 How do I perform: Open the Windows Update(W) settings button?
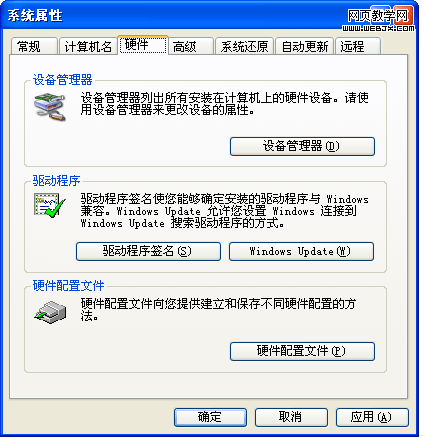click(301, 251)
